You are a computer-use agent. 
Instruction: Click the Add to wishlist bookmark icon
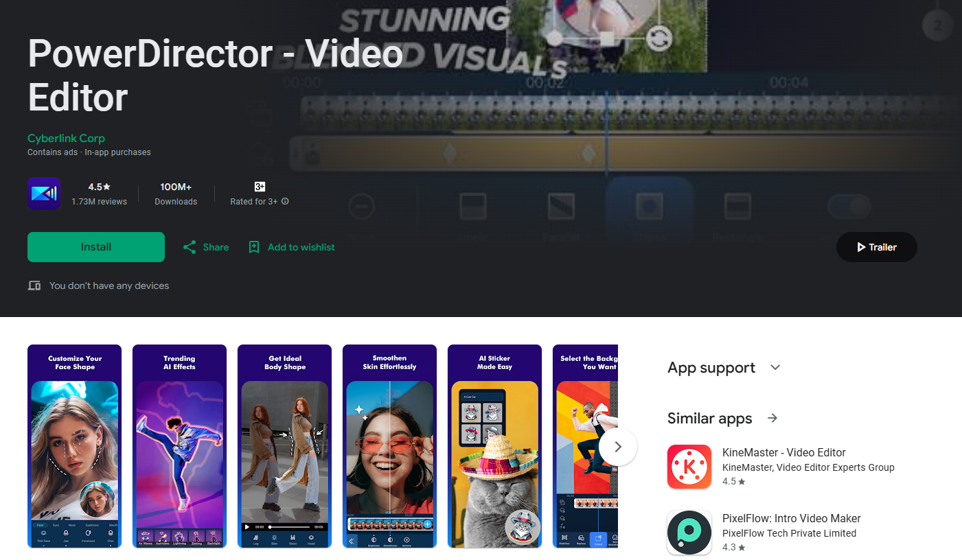point(254,247)
